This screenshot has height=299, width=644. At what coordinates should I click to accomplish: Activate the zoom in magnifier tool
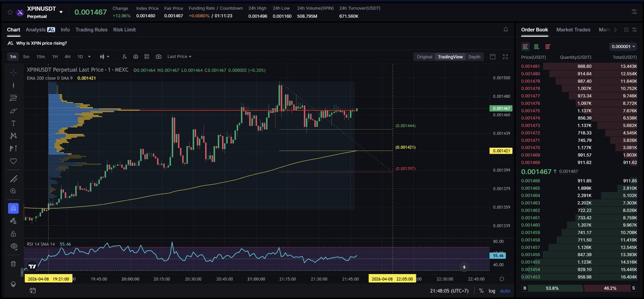13,191
